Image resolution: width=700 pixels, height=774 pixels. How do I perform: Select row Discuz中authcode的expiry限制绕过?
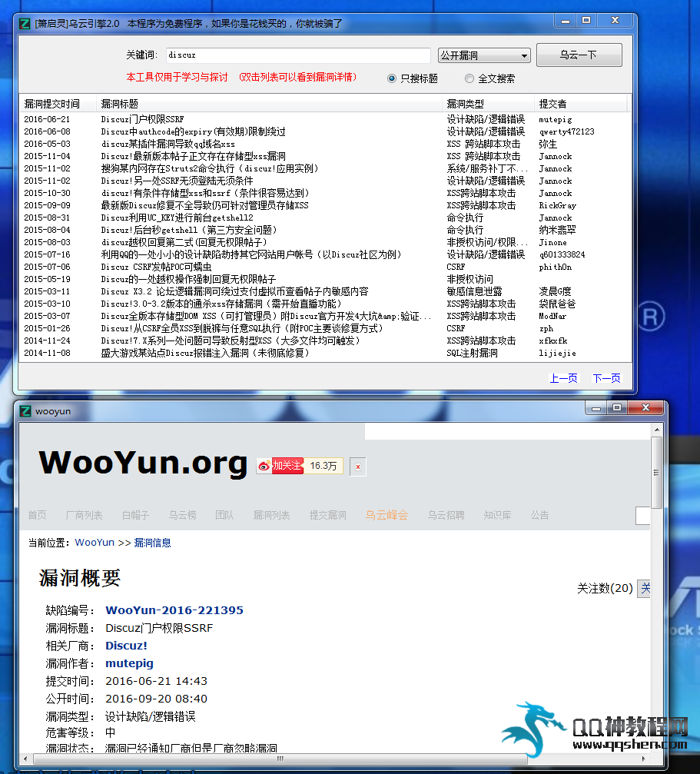(x=325, y=131)
